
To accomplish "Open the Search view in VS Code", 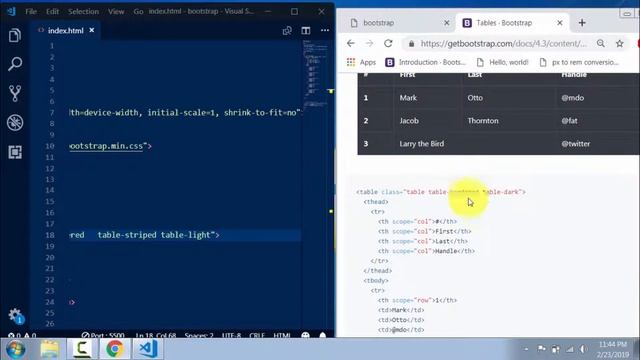I will click(15, 64).
